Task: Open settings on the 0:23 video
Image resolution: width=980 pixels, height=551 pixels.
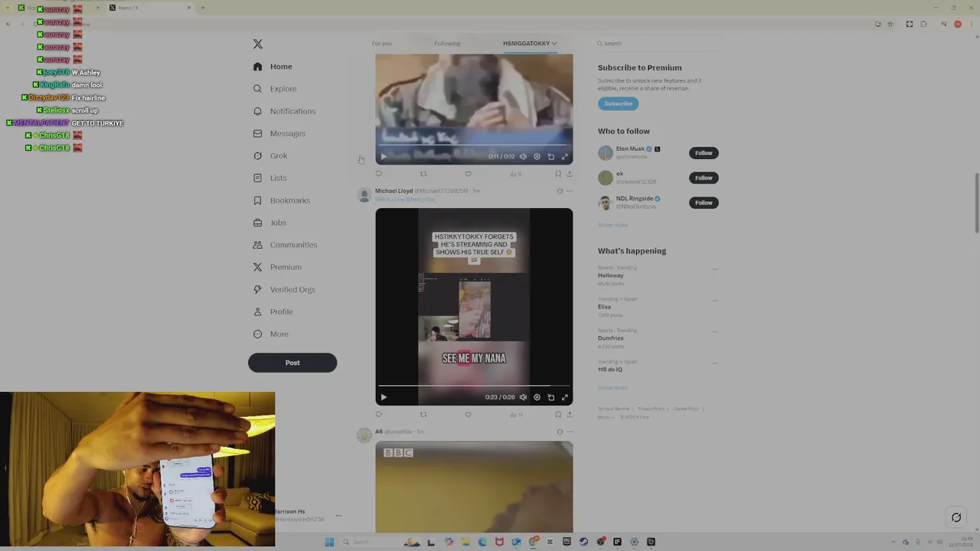Action: click(537, 397)
